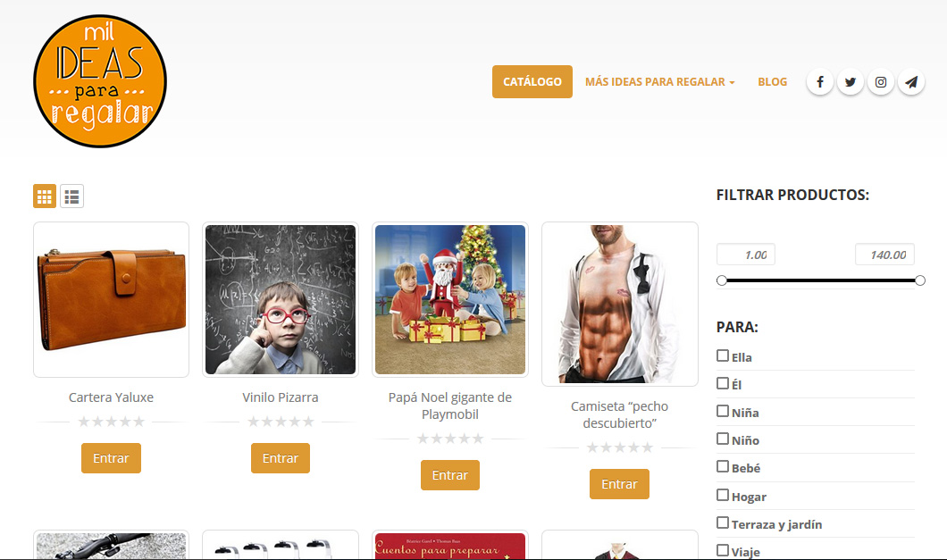Image resolution: width=947 pixels, height=560 pixels.
Task: Open the Papá Noel gigante Playmobil thumbnail
Action: click(450, 299)
